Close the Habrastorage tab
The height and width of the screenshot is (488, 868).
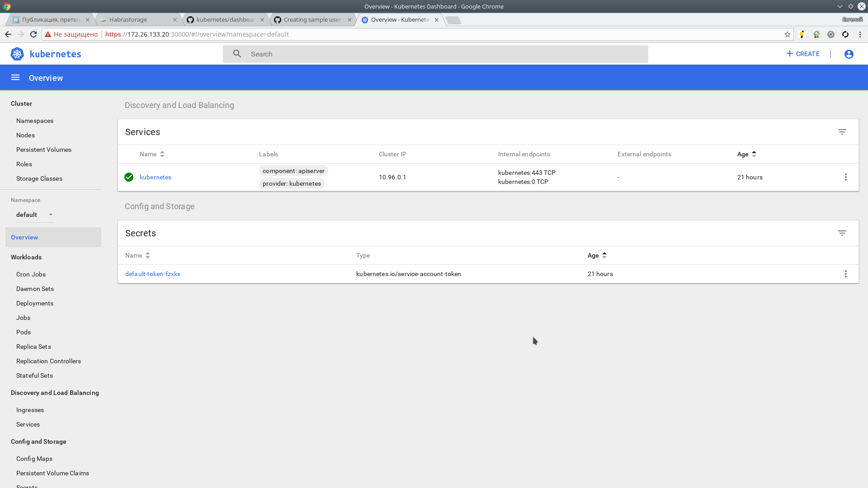[175, 20]
